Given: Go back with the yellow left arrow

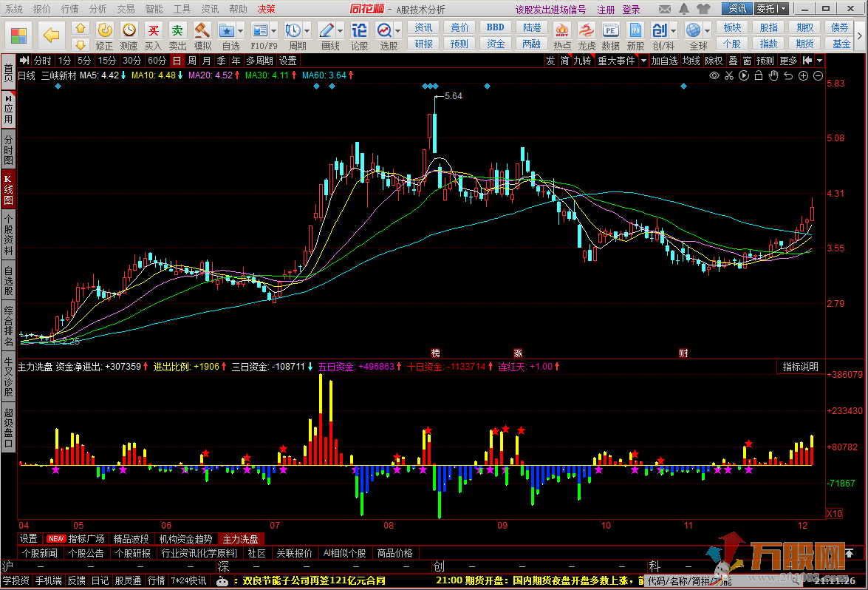Looking at the screenshot, I should click(x=51, y=35).
